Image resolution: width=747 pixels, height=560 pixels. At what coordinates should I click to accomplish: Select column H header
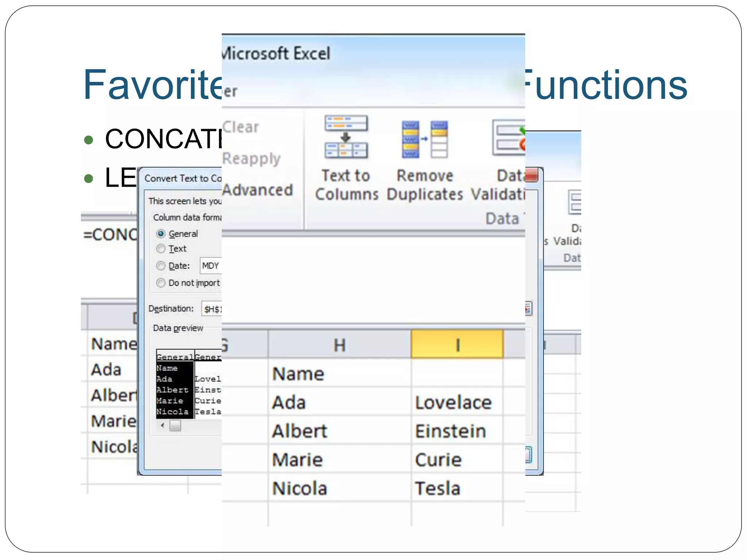340,345
